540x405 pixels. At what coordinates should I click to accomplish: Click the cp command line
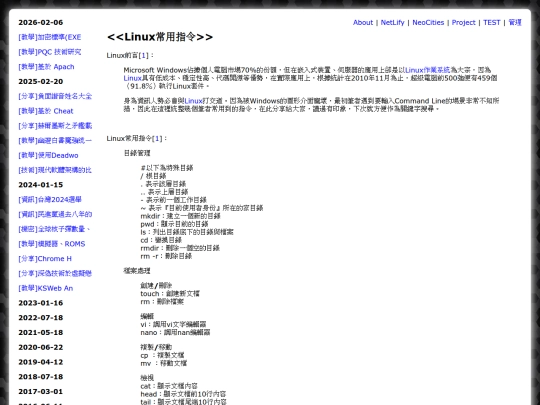pos(162,355)
